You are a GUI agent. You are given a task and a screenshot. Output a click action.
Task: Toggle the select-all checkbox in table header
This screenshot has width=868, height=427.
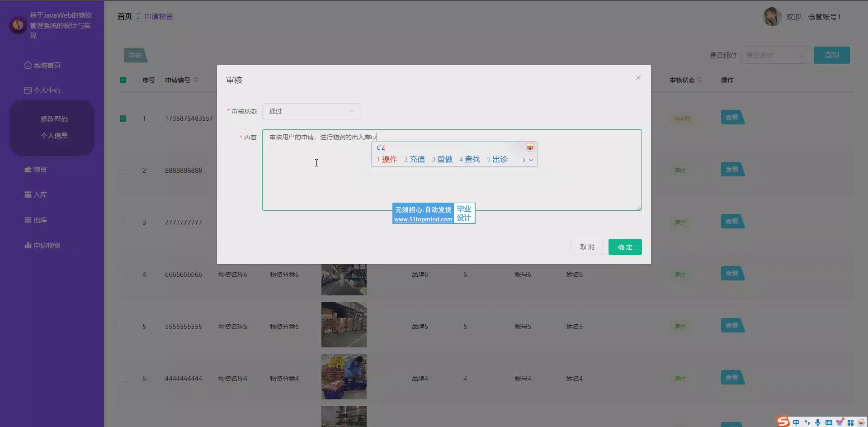click(x=123, y=80)
